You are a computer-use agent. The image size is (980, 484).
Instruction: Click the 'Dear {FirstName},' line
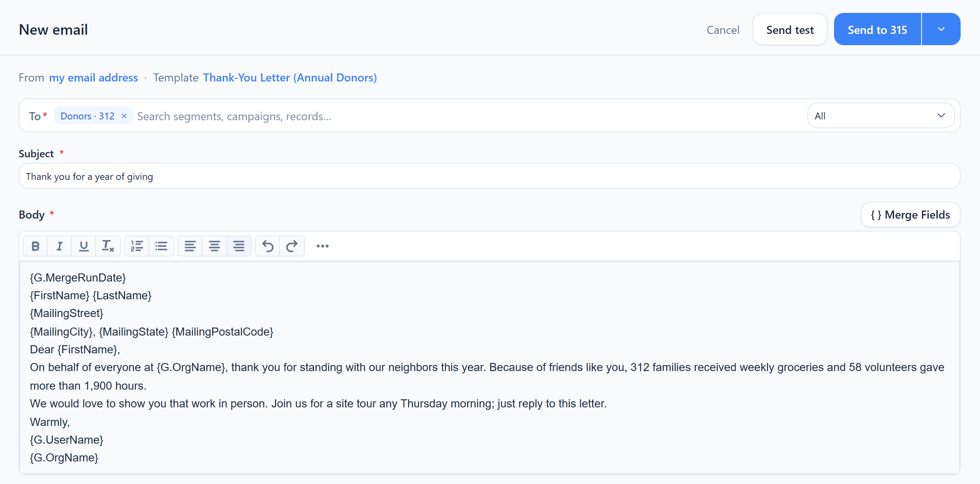[x=75, y=349]
